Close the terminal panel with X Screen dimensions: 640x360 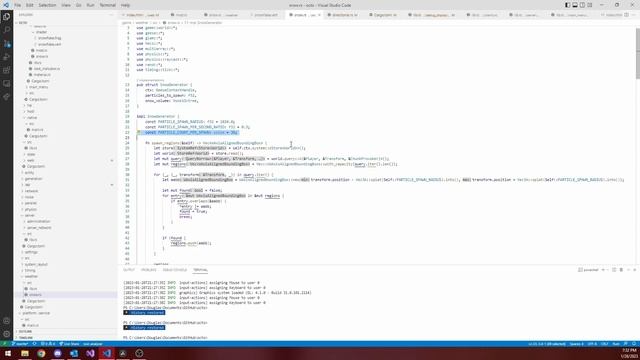(634, 270)
